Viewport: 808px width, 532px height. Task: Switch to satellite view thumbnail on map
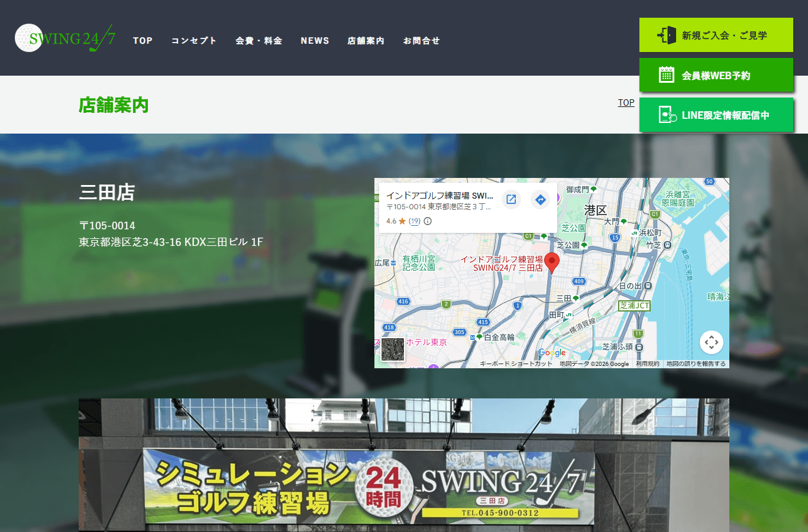point(393,349)
